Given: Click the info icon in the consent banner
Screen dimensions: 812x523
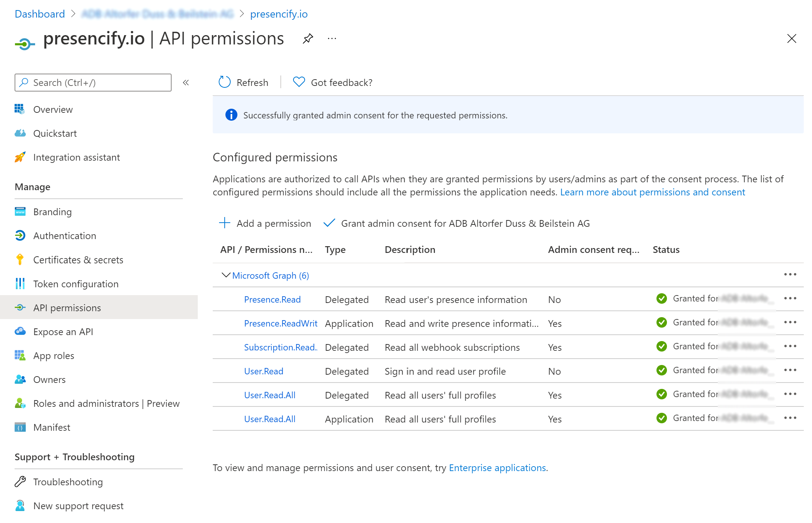Looking at the screenshot, I should (231, 115).
